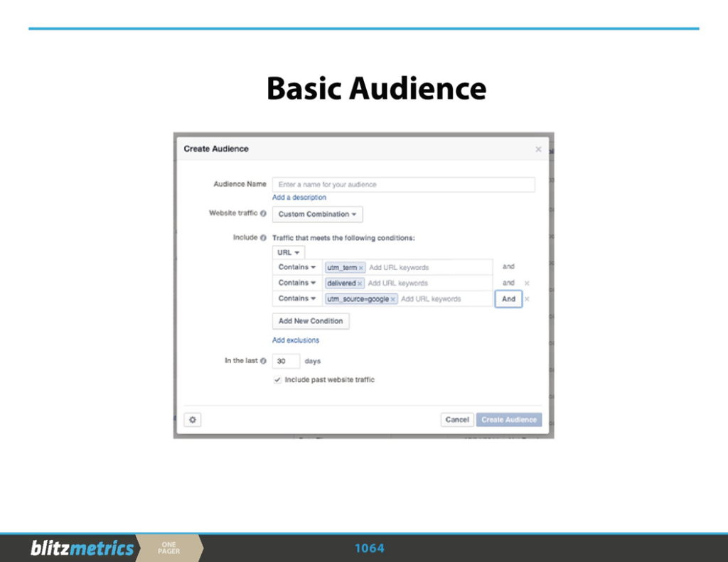Focus the Audience Name input field

pyautogui.click(x=404, y=185)
